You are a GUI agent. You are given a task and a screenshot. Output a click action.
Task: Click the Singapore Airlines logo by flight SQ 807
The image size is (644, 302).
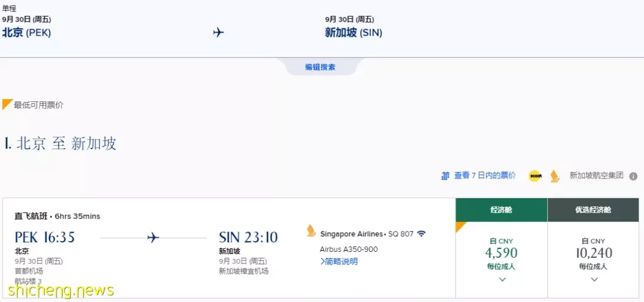(x=311, y=231)
